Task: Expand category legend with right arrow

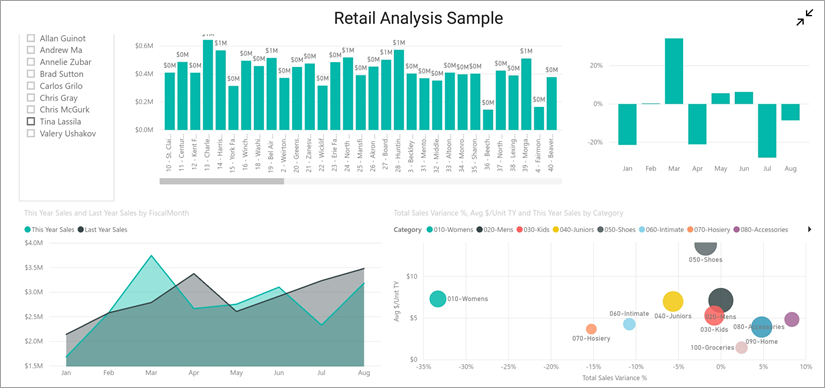Action: (809, 230)
